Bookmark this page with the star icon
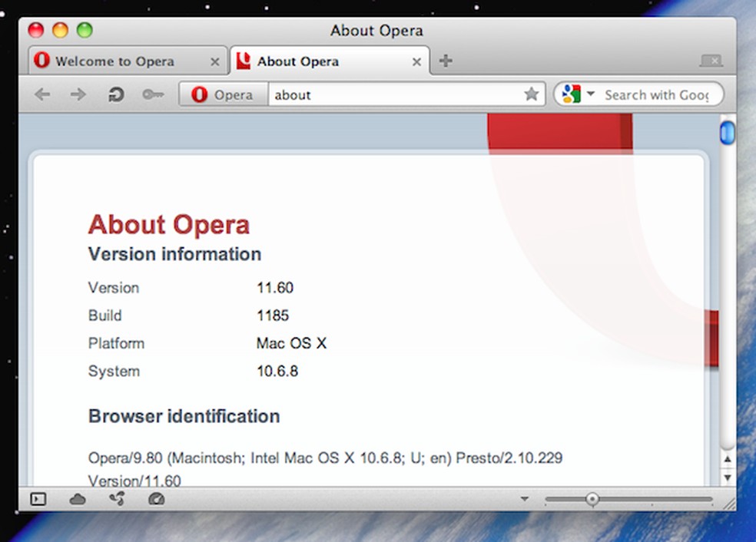Viewport: 756px width, 542px height. (x=532, y=94)
